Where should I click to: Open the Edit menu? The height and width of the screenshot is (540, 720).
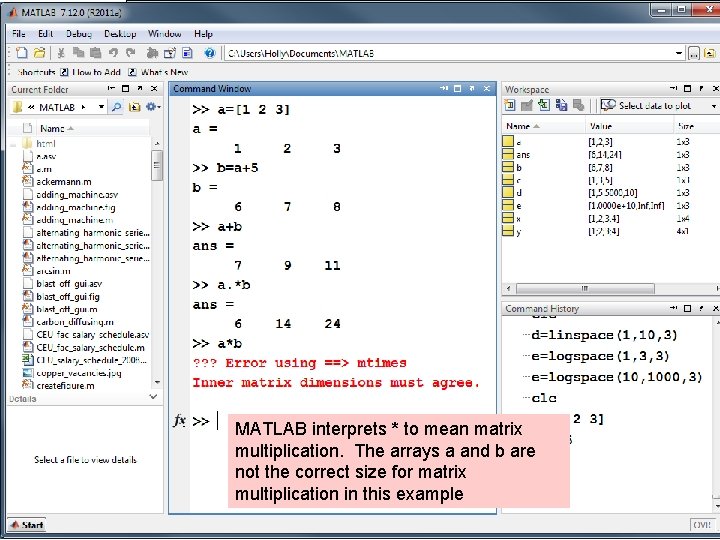[45, 34]
